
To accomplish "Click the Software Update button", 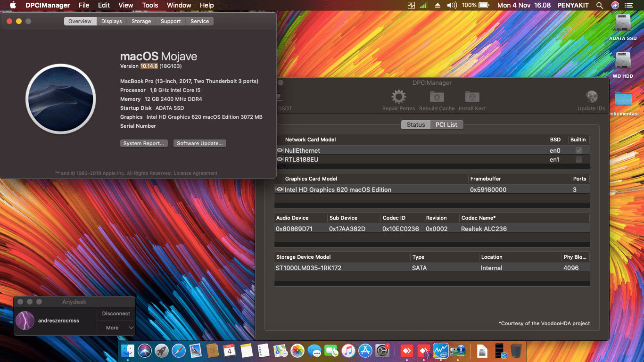I will [199, 143].
